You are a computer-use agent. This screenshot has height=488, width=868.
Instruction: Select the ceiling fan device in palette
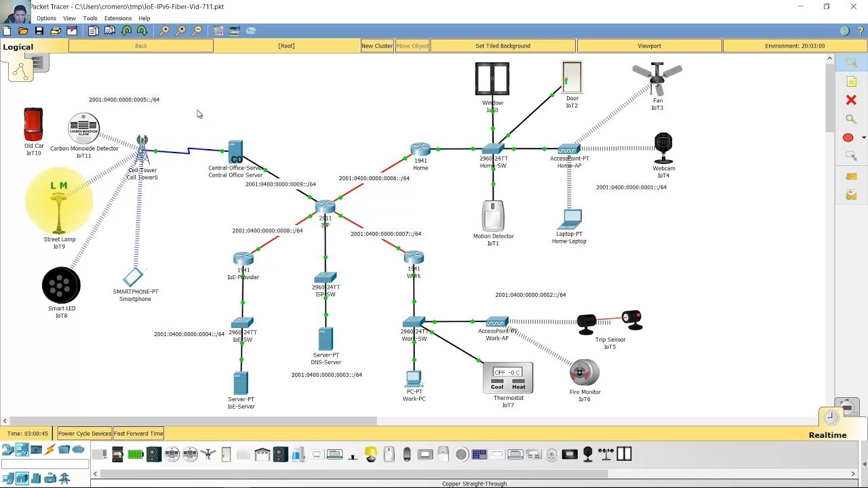tap(208, 454)
